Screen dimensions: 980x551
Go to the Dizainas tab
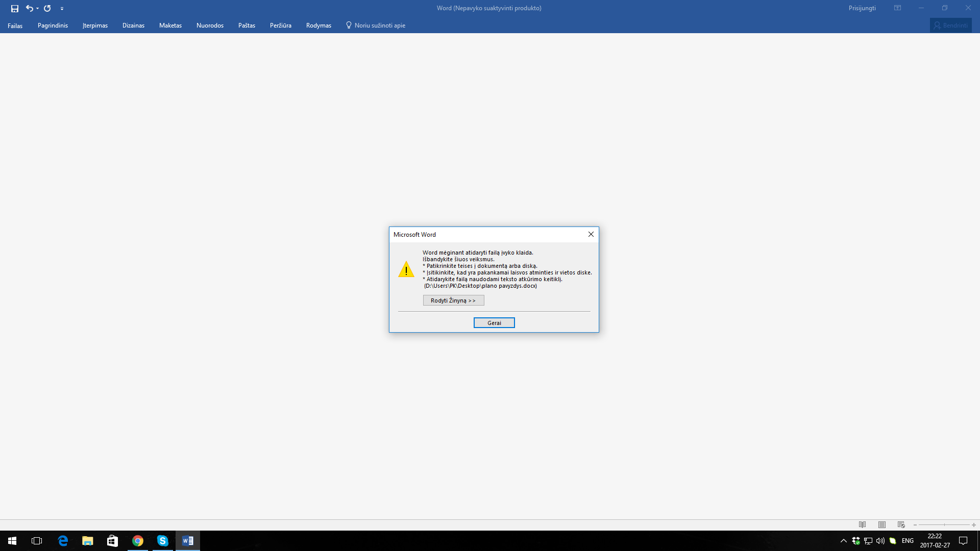pos(133,26)
